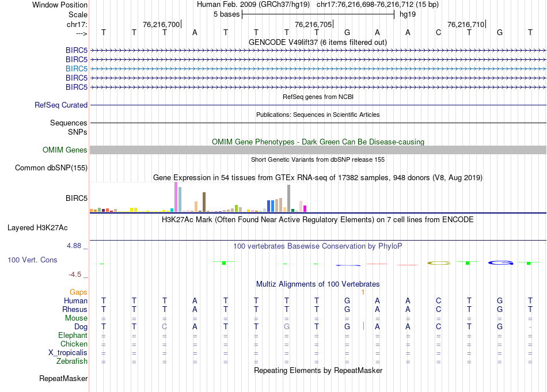Click Multiz Alignments of 100 Vertebrates title
547x392 pixels.
pyautogui.click(x=318, y=284)
